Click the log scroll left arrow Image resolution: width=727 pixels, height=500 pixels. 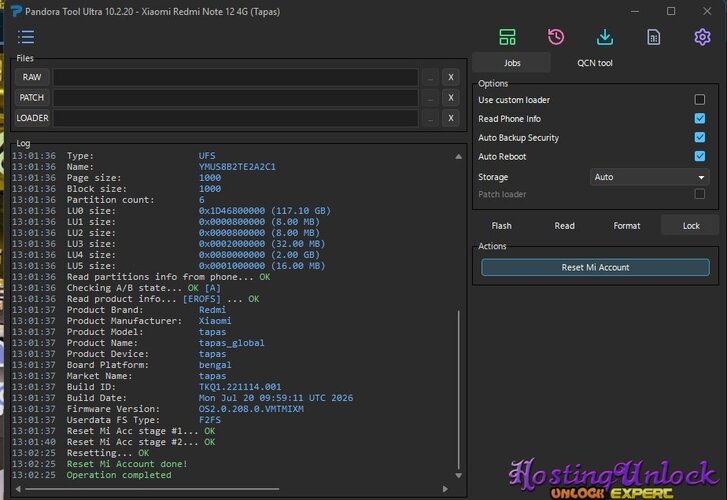coord(18,489)
